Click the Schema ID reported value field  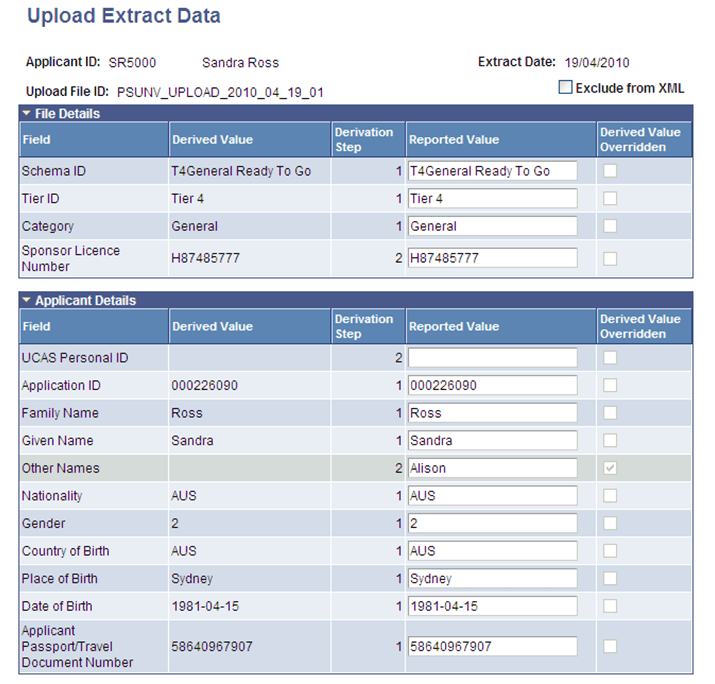pos(492,171)
